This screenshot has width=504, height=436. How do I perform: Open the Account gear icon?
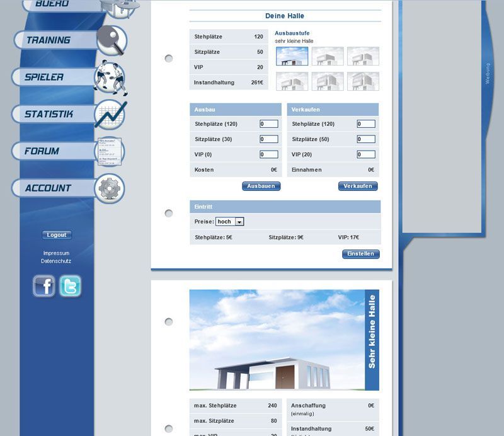110,188
